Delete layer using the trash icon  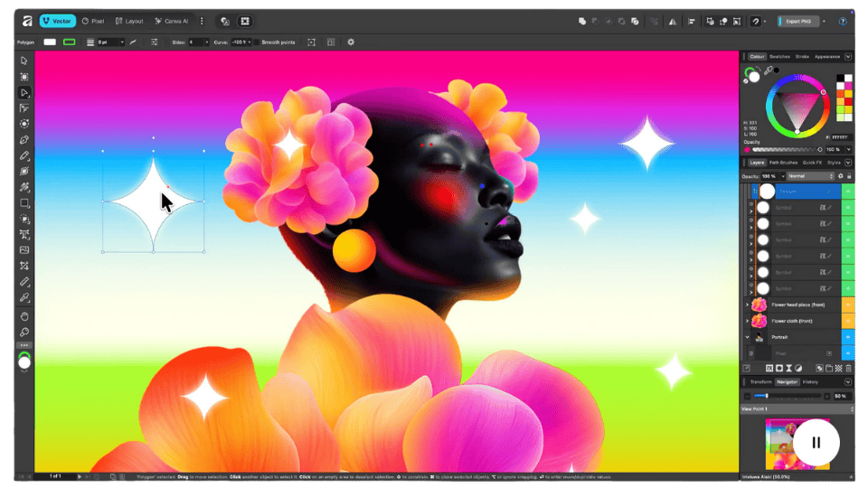pyautogui.click(x=849, y=368)
